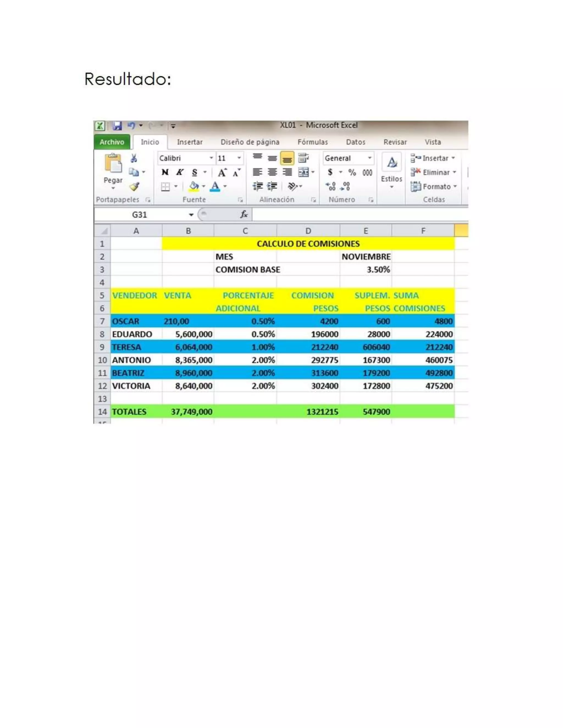
Task: Select middle vertical alignment icon
Action: click(272, 158)
